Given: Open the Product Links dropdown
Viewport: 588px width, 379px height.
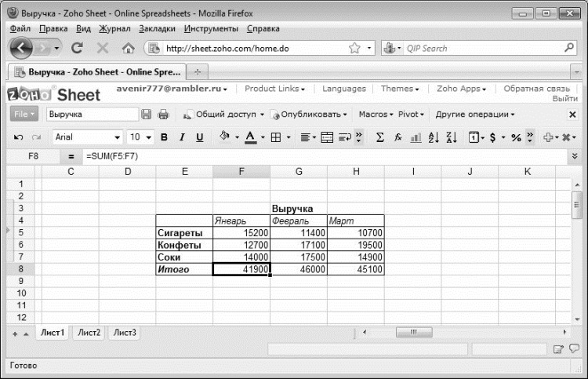Looking at the screenshot, I should (274, 89).
